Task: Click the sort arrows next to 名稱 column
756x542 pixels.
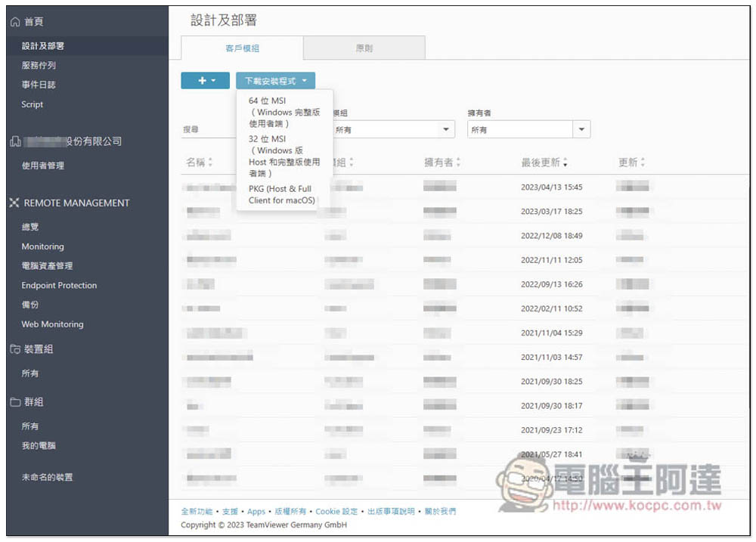Action: click(210, 163)
